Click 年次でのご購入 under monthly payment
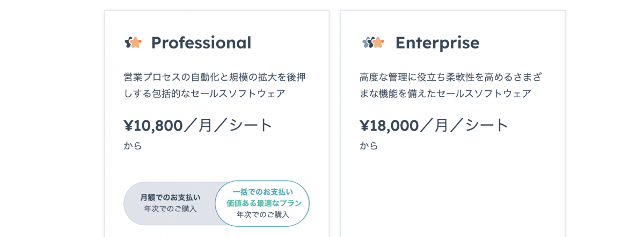This screenshot has width=644, height=237. (x=170, y=209)
